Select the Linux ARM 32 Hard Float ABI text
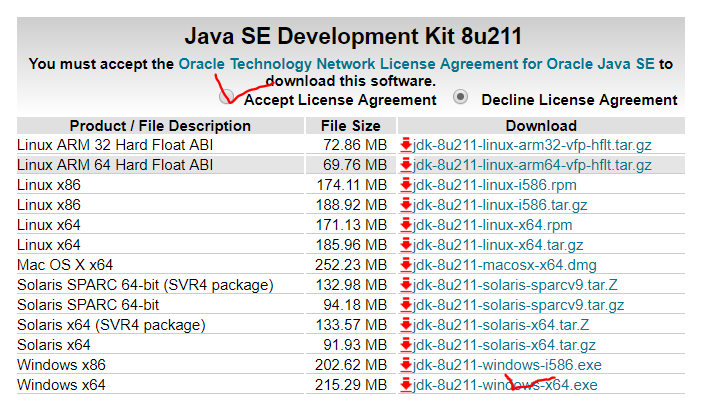The width and height of the screenshot is (705, 413). click(115, 145)
